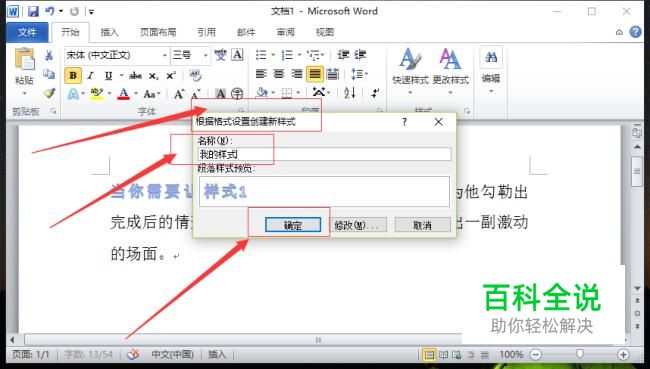
Task: Click the Paste icon in clipboard group
Action: pos(24,59)
